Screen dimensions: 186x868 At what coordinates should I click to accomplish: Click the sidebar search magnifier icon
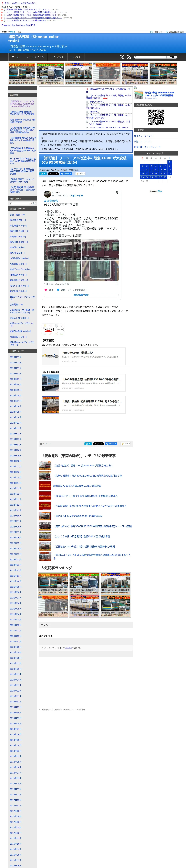click(x=11, y=203)
